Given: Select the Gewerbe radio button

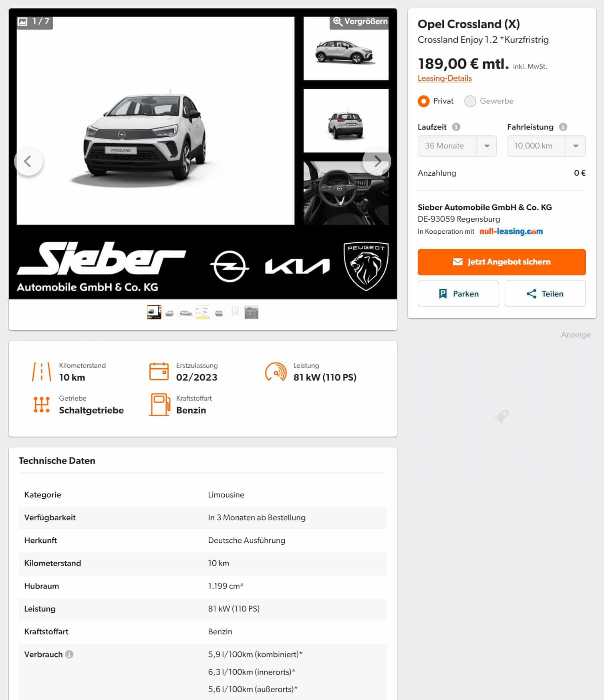Looking at the screenshot, I should pos(470,101).
